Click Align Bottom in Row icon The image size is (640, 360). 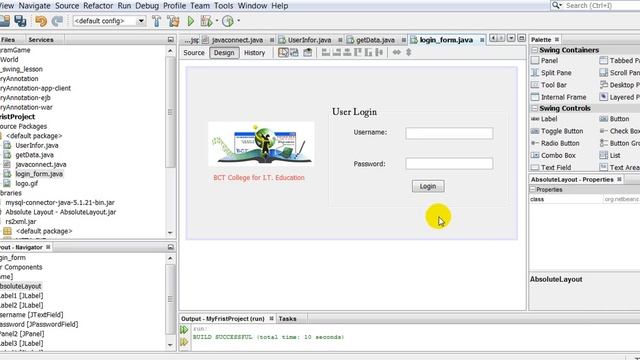pyautogui.click(x=369, y=52)
